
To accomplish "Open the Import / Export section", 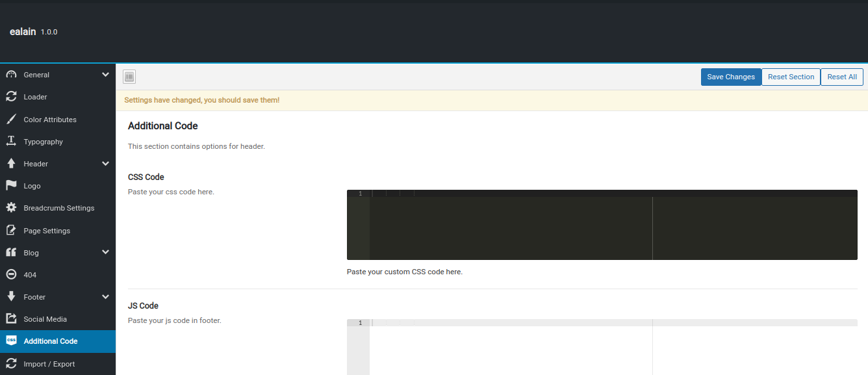I will click(x=58, y=364).
